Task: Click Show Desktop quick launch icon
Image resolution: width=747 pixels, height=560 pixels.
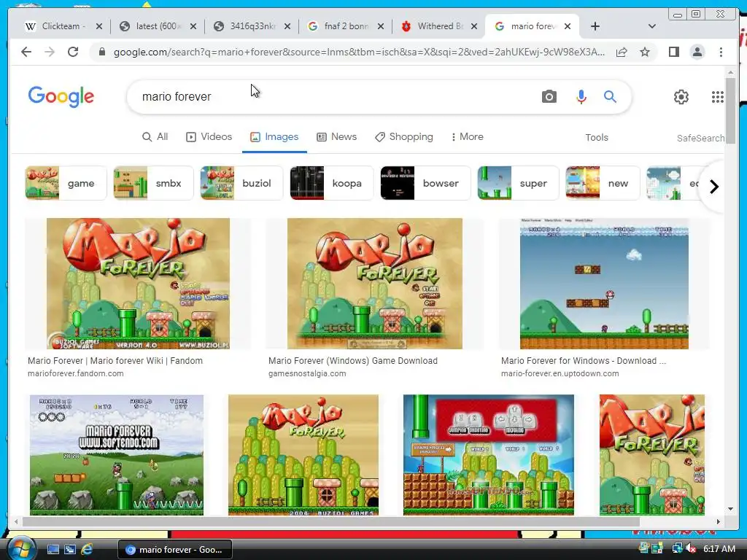Action: click(x=53, y=550)
